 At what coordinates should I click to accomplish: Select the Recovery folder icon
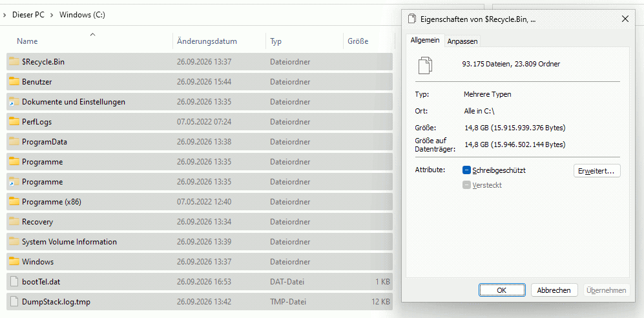pos(14,222)
